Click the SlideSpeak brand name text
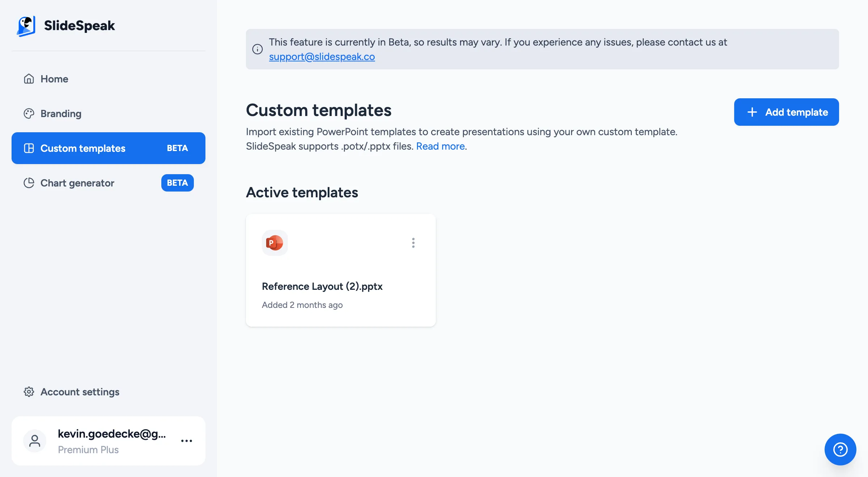868x477 pixels. [79, 26]
